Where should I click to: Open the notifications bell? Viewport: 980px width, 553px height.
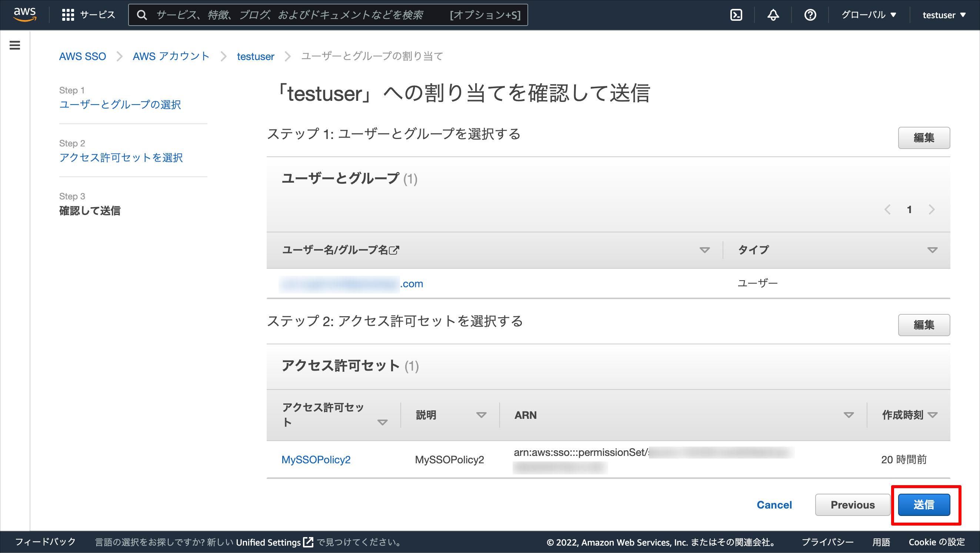pyautogui.click(x=773, y=15)
